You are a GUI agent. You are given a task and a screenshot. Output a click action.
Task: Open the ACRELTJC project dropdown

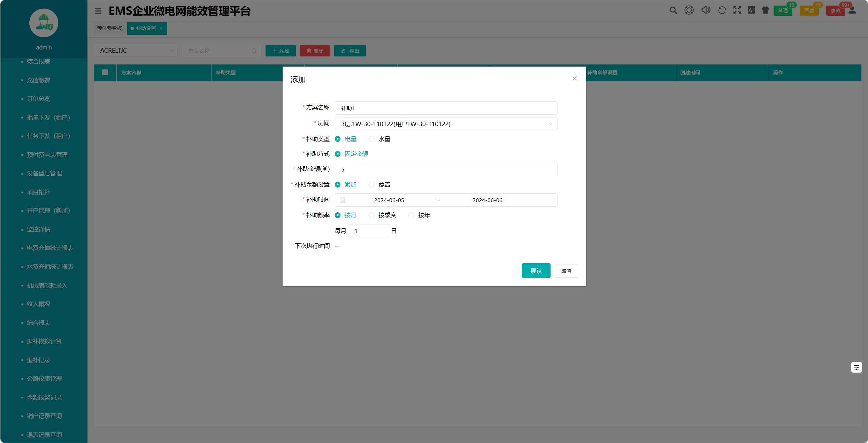[x=136, y=51]
